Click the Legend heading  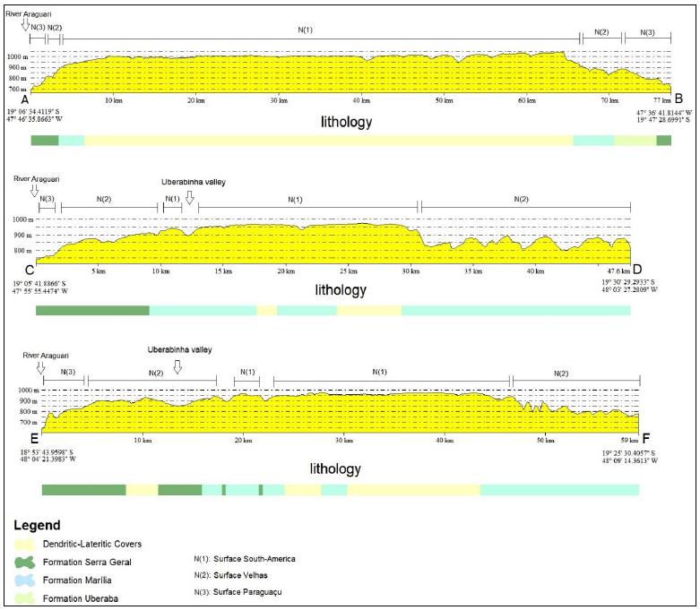[37, 525]
